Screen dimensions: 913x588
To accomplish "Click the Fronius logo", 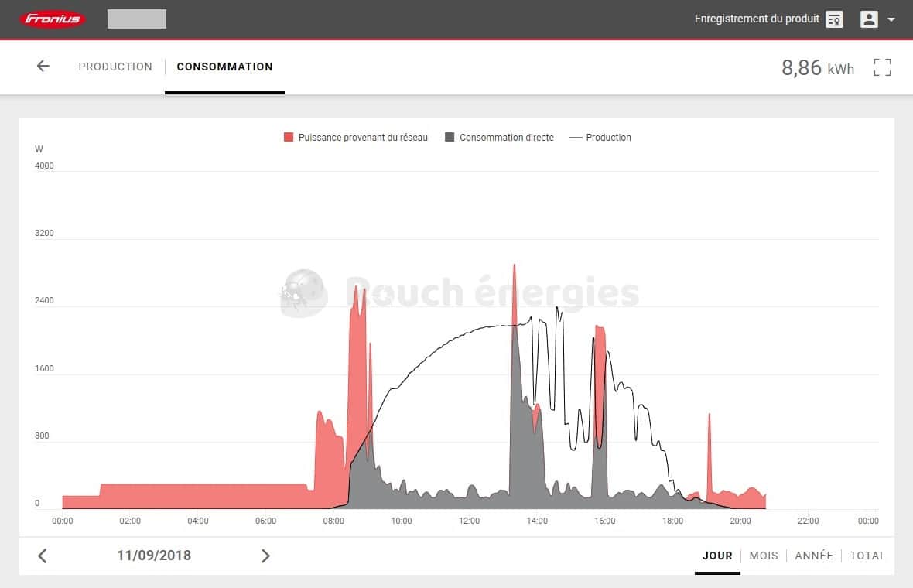I will point(53,19).
